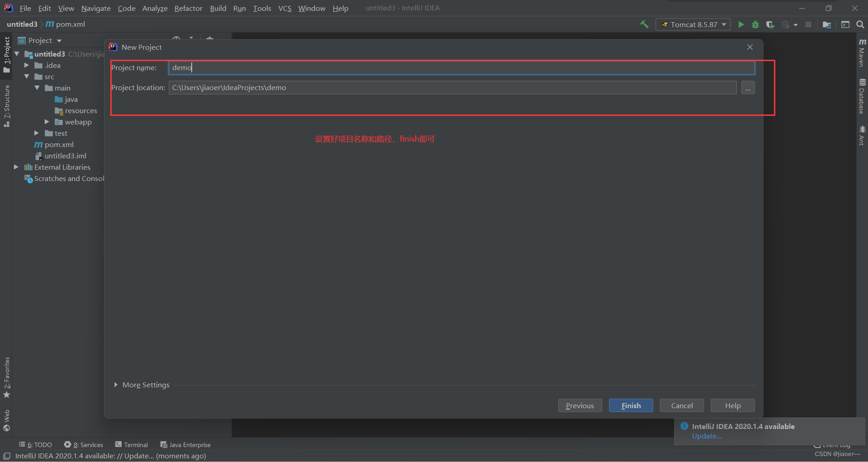Click the Profiler run icon
Viewport: 868px width, 462px height.
[x=786, y=24]
